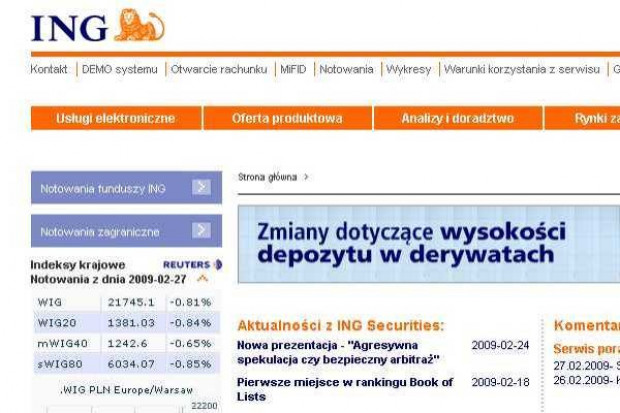
Task: Open Zmiany dotyczące wysokości depozytu banner
Action: click(x=429, y=244)
